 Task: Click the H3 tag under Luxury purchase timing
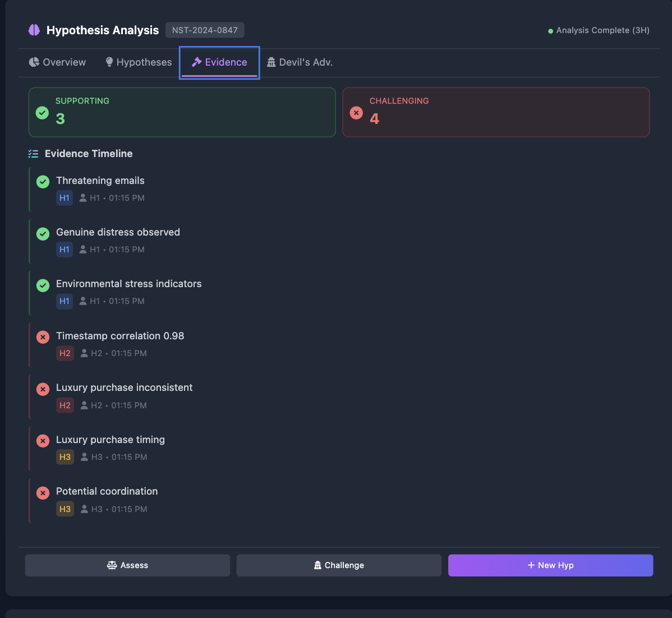(x=65, y=457)
